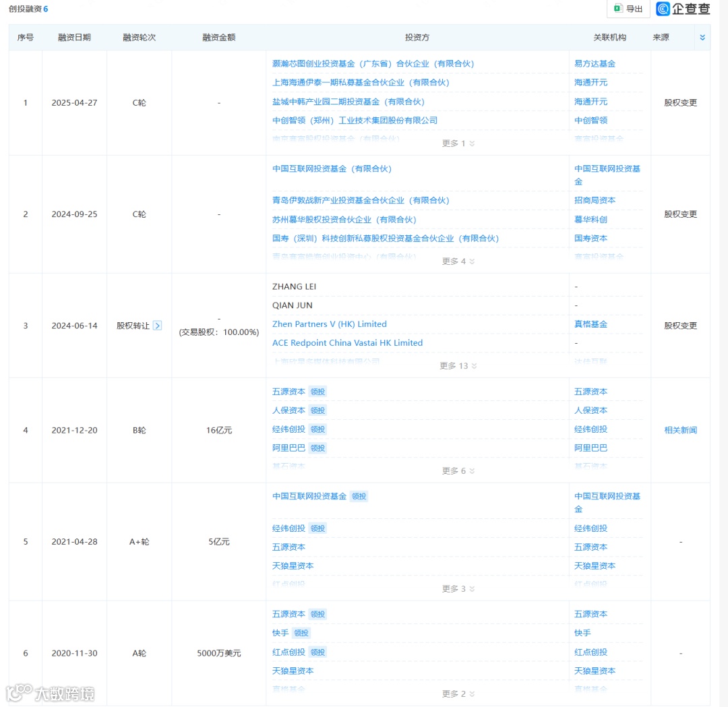The image size is (728, 707).
Task: Expand 更多 6 investors in row 4
Action: [458, 470]
